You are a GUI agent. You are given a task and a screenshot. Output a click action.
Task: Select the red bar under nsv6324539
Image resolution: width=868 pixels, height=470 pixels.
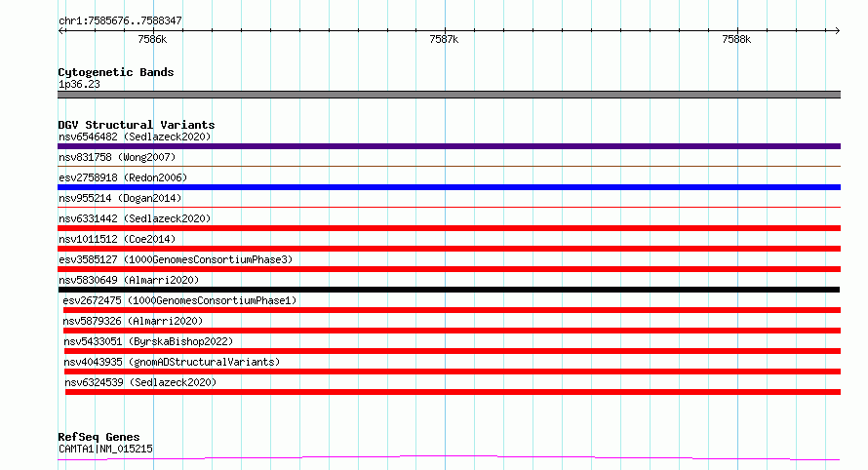tap(453, 392)
